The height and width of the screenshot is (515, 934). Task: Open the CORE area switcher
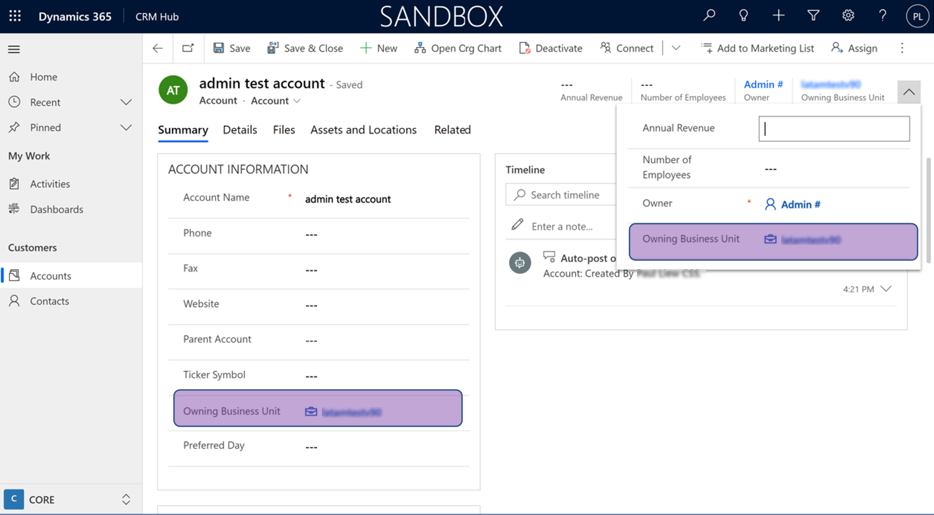(71, 500)
